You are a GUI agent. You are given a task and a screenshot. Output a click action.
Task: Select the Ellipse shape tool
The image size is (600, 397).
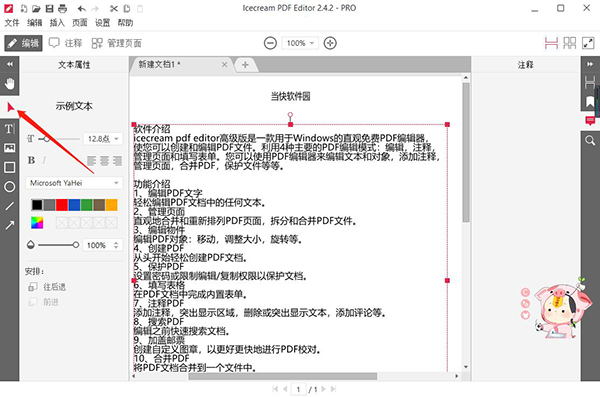click(10, 186)
